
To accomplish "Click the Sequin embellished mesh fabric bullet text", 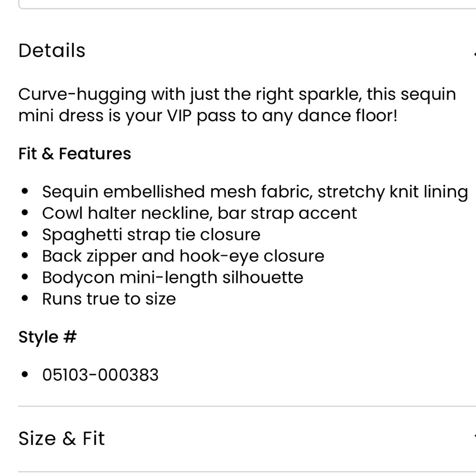I will [x=255, y=192].
